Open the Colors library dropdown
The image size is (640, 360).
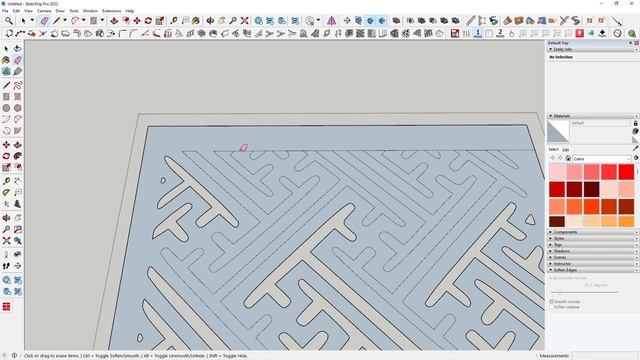[x=602, y=159]
